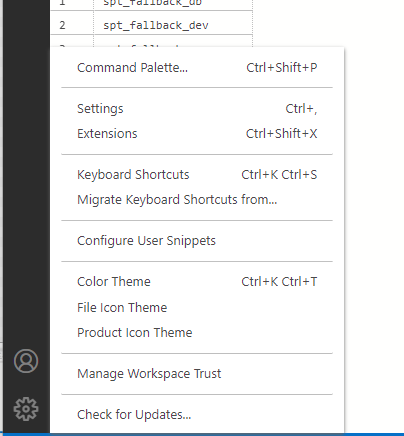Open Configure User Snippets

point(197,241)
